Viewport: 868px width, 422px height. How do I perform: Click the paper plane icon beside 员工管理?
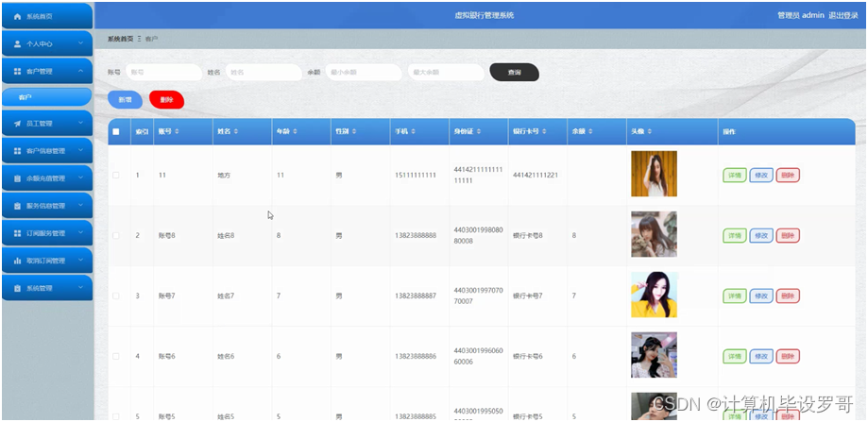tap(17, 124)
